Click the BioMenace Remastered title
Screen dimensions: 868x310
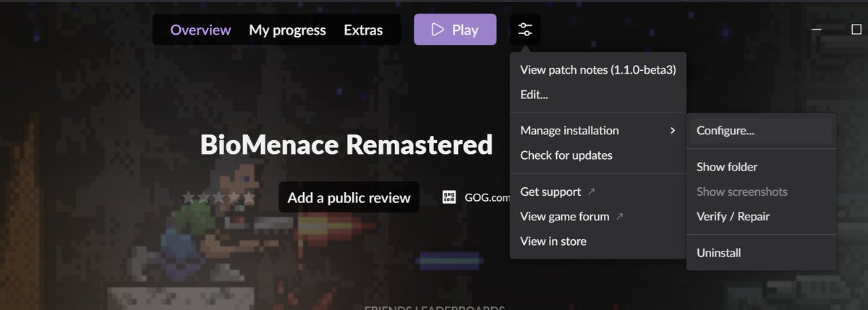(x=346, y=145)
